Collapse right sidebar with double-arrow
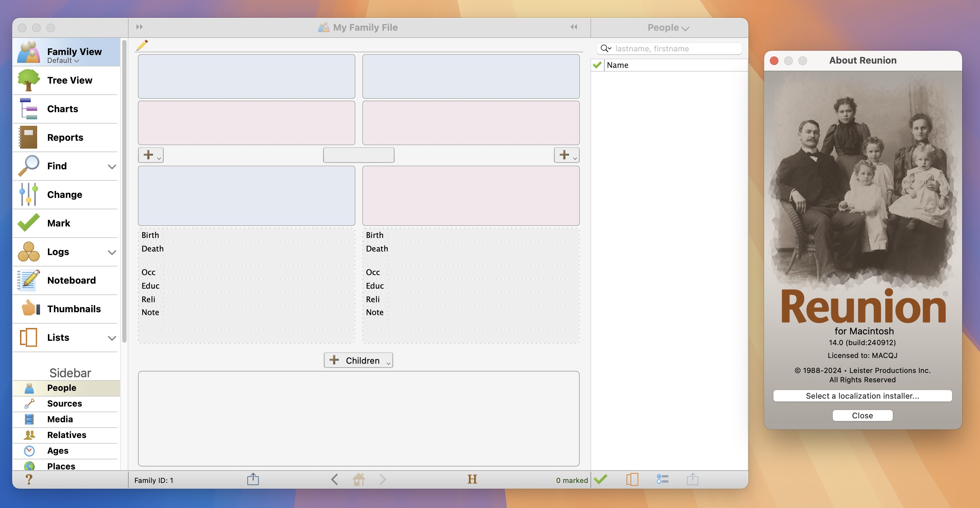980x508 pixels. [x=574, y=27]
